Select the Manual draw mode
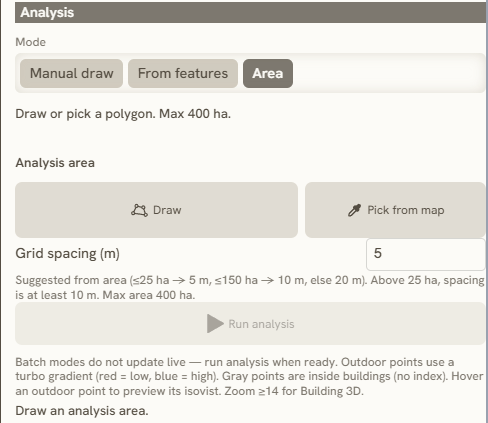 coord(71,73)
